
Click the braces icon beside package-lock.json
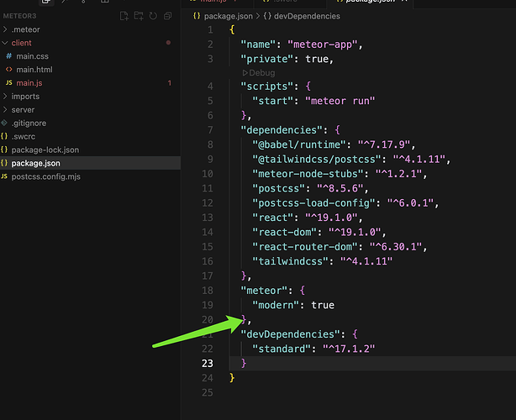pos(4,150)
